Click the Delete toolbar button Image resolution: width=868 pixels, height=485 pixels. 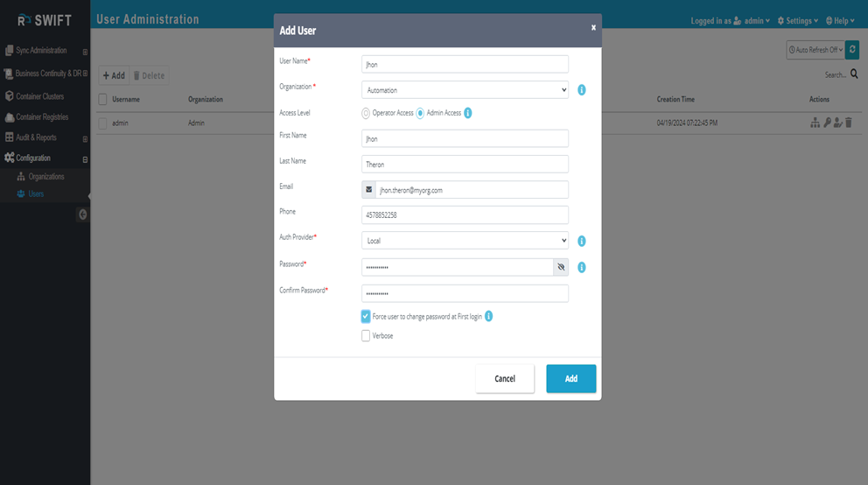149,75
